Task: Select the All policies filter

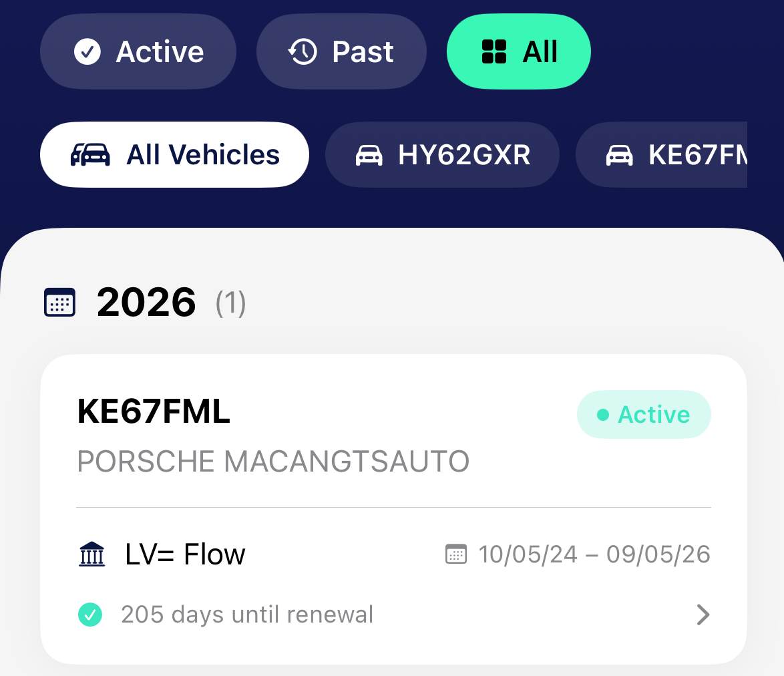Action: [518, 51]
